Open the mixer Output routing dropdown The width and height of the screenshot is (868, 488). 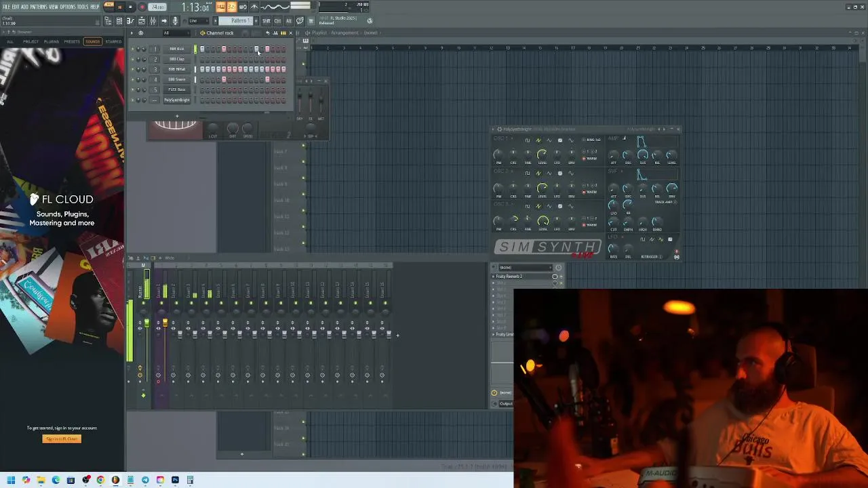(506, 404)
